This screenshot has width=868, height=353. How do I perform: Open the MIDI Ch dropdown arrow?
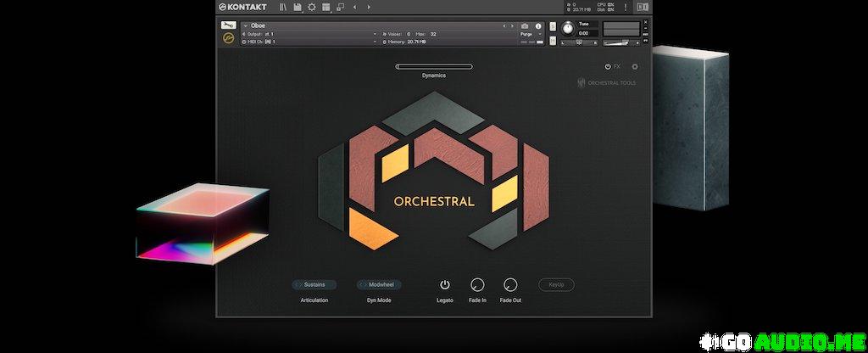pos(375,42)
